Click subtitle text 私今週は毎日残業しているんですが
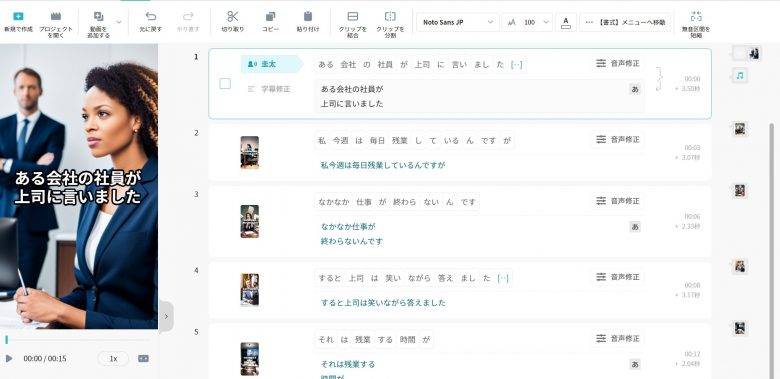Image resolution: width=780 pixels, height=379 pixels. tap(383, 165)
